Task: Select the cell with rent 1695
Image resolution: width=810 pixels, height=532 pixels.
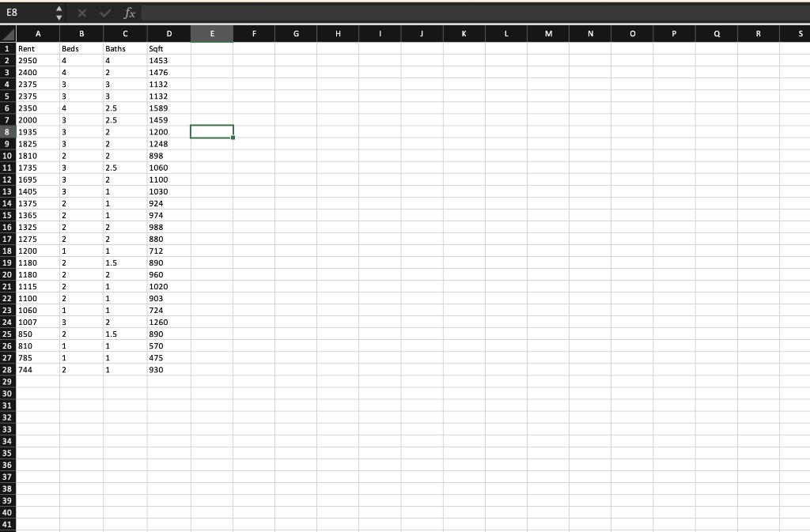Action: click(38, 179)
